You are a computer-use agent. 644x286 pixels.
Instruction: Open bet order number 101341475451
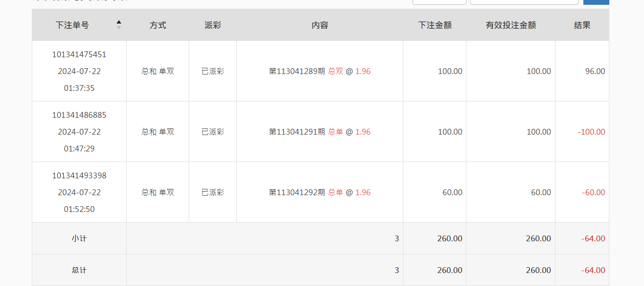[79, 55]
